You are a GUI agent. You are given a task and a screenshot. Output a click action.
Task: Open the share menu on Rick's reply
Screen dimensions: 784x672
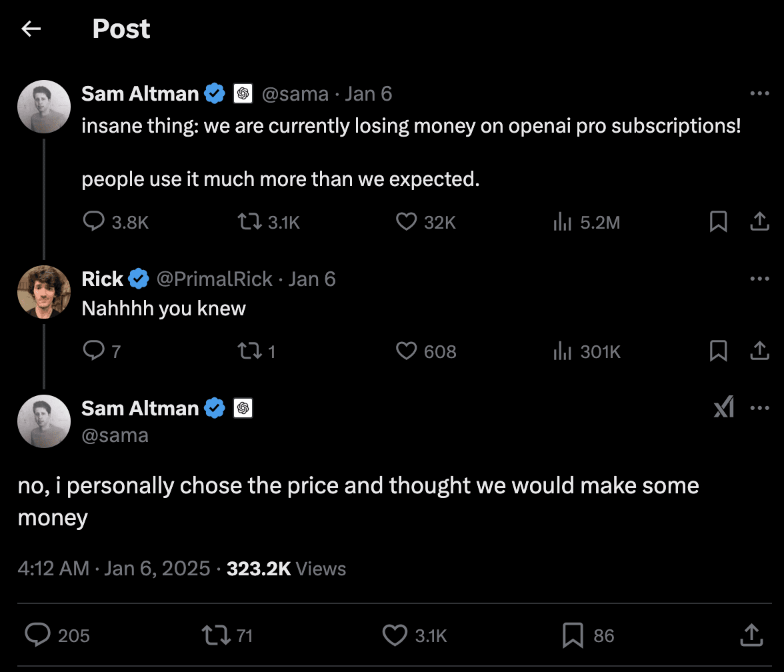click(x=759, y=351)
